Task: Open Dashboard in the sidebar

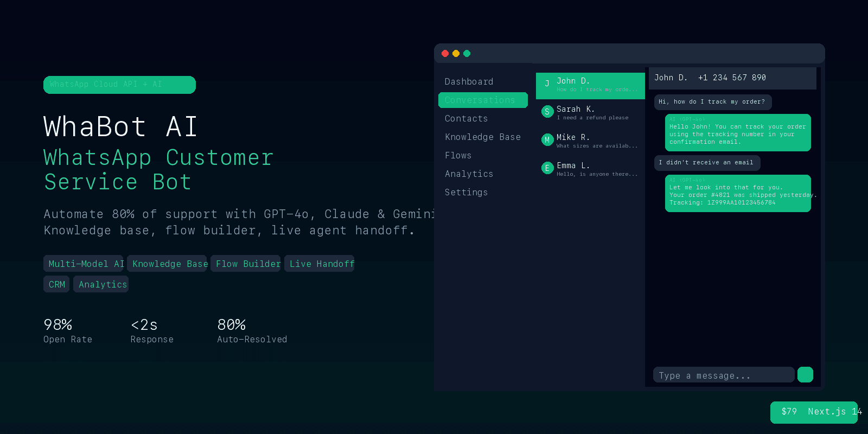Action: 469,82
